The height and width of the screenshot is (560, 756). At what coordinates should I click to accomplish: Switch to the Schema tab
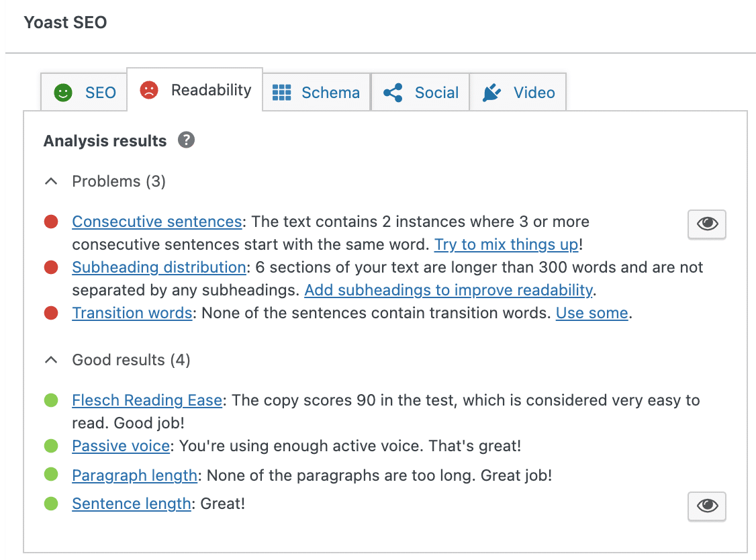click(329, 93)
